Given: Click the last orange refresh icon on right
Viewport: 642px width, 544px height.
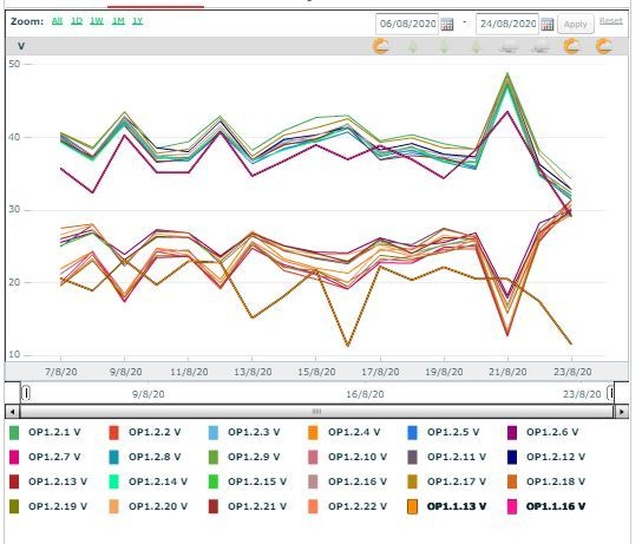Looking at the screenshot, I should tap(604, 46).
